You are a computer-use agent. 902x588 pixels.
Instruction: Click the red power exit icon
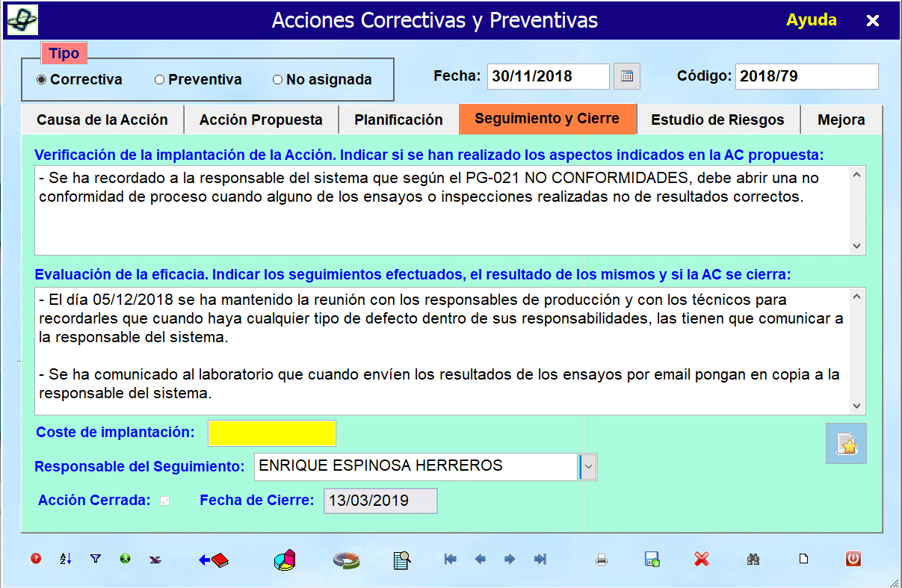(853, 558)
